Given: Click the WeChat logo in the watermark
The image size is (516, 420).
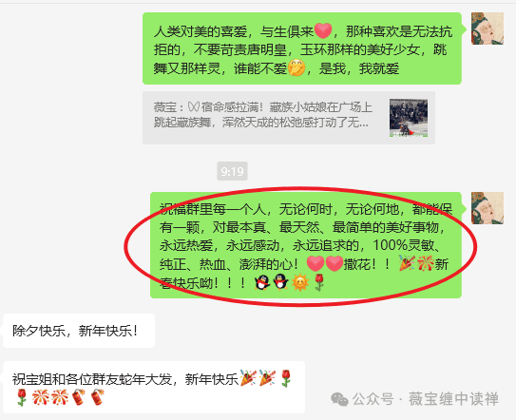Looking at the screenshot, I should tap(339, 399).
